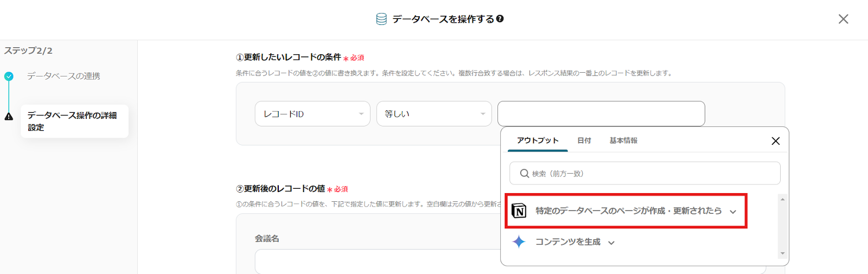This screenshot has width=868, height=274.
Task: Click the ①更新したいレコードの条件 heading
Action: click(289, 57)
